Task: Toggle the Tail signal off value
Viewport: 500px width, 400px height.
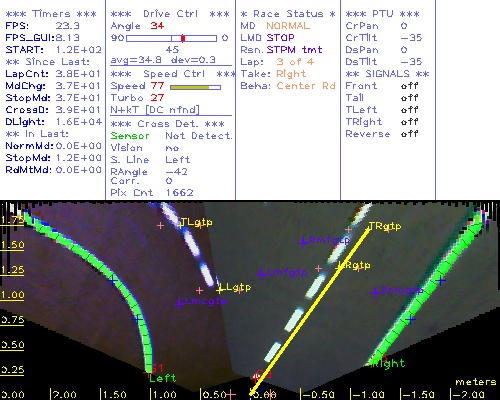Action: point(409,98)
